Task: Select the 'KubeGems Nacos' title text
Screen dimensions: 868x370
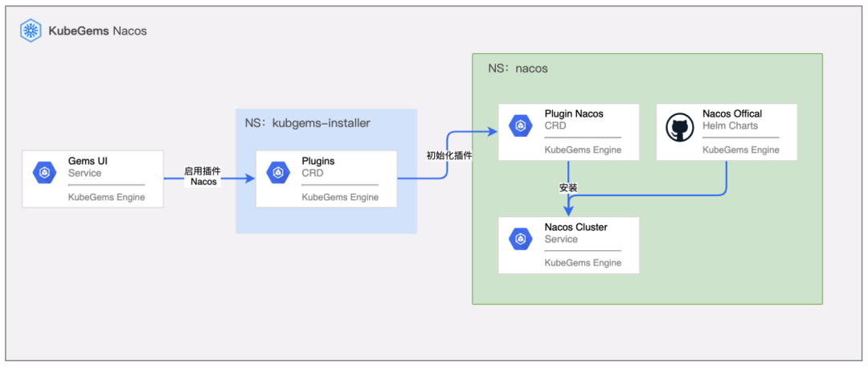Action: 98,31
